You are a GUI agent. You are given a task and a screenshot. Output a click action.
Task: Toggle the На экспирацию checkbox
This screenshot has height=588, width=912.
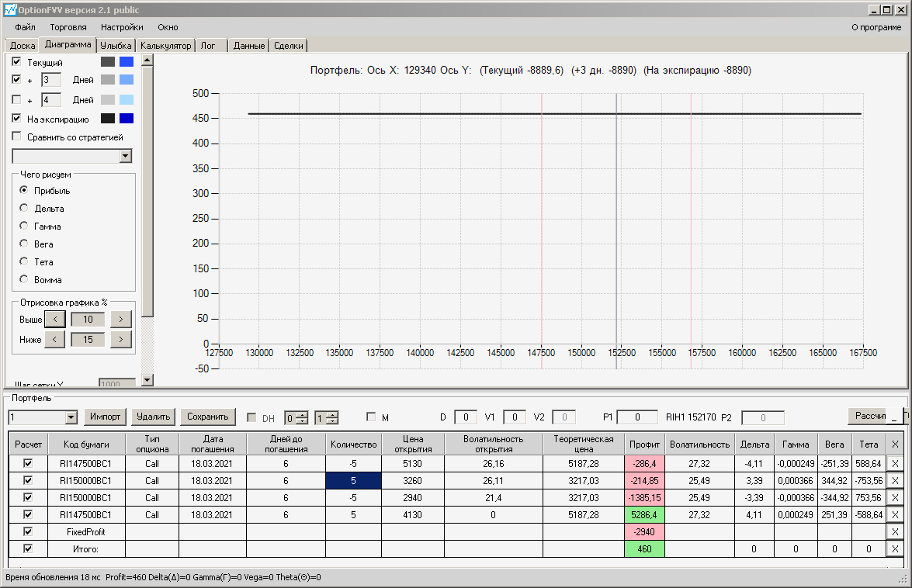pos(16,118)
